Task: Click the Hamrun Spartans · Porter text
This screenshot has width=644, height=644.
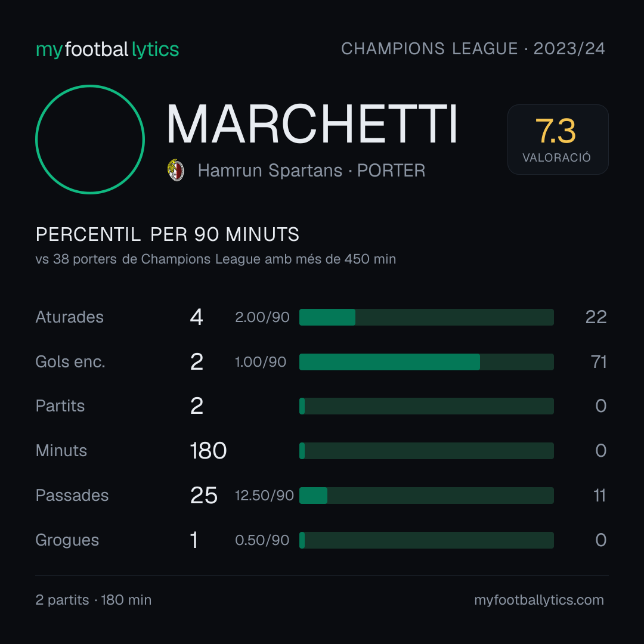Action: (x=311, y=171)
